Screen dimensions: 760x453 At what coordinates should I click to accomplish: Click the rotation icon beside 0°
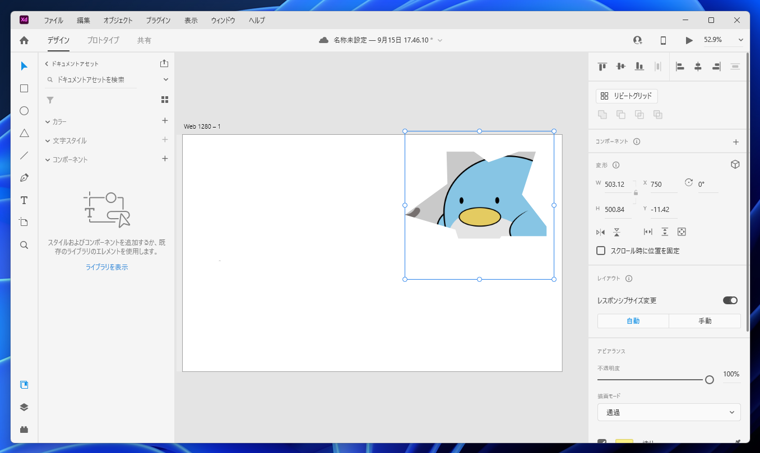[688, 183]
